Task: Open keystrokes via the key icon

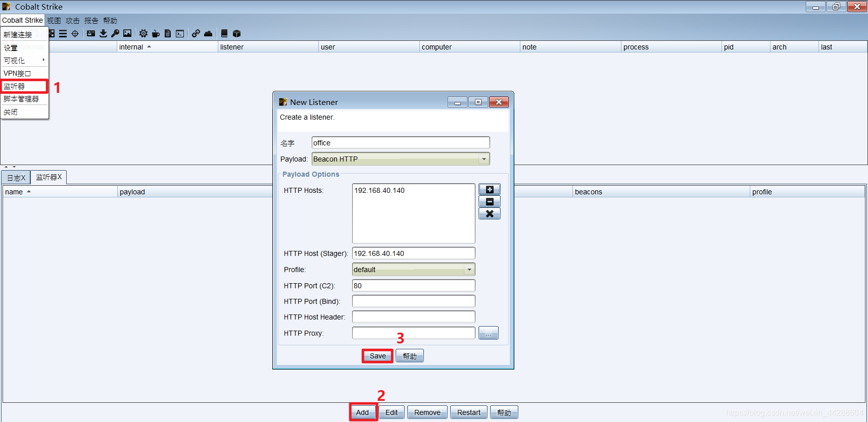Action: pos(115,34)
